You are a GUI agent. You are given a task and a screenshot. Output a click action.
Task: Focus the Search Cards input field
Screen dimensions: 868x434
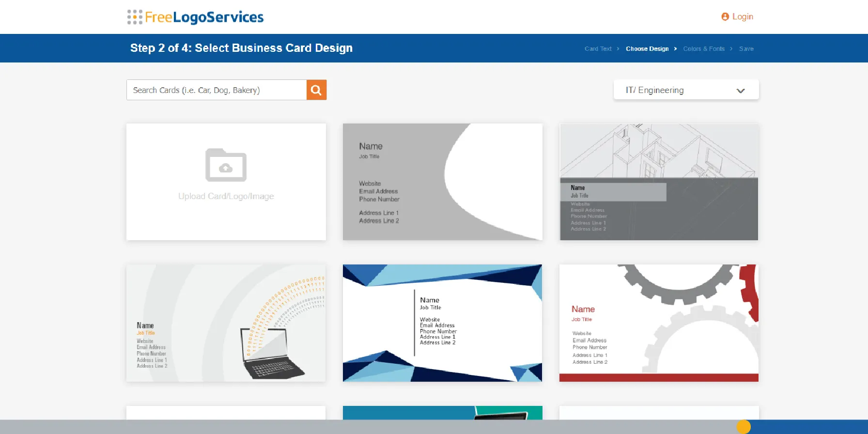[217, 90]
